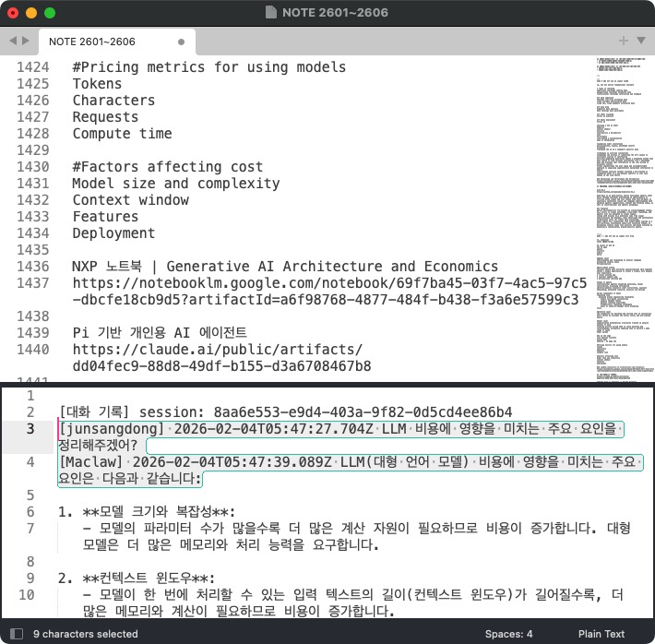Click the previous tab left arrow
This screenshot has width=655, height=644.
(x=13, y=42)
